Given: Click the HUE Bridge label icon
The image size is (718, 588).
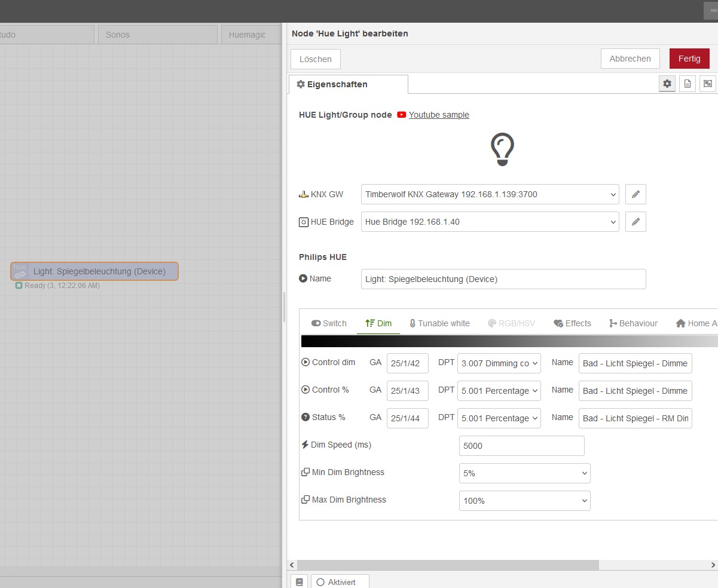Looking at the screenshot, I should (304, 222).
